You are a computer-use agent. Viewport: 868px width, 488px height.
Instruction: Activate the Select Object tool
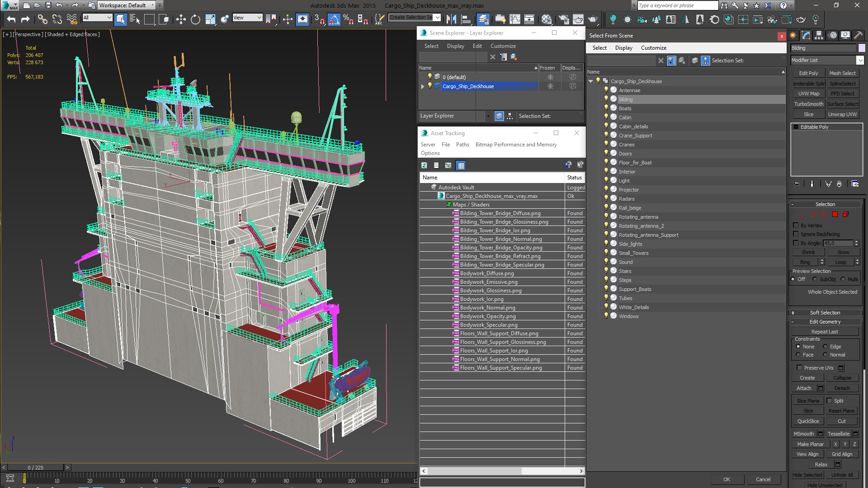tap(120, 19)
